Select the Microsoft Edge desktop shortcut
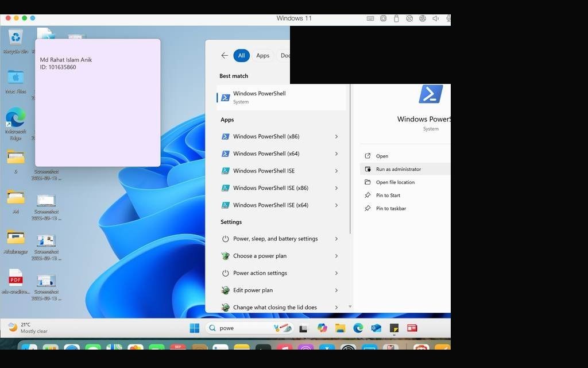The height and width of the screenshot is (368, 588). (x=16, y=124)
